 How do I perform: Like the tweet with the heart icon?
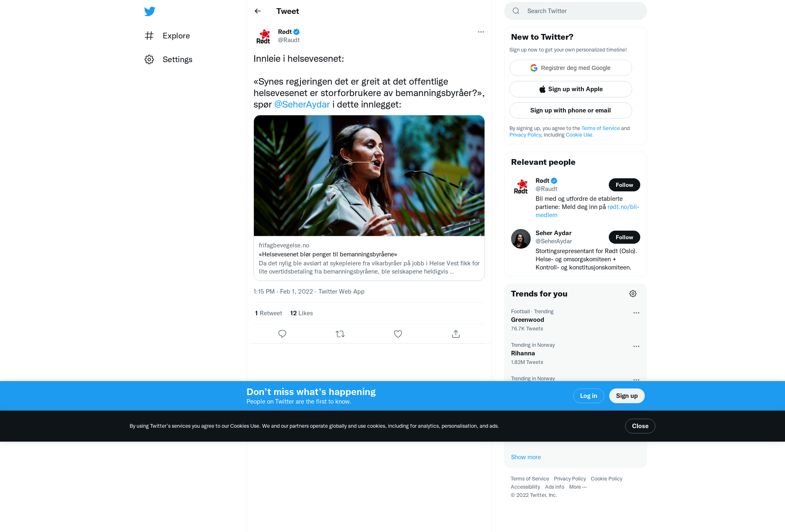pos(398,334)
